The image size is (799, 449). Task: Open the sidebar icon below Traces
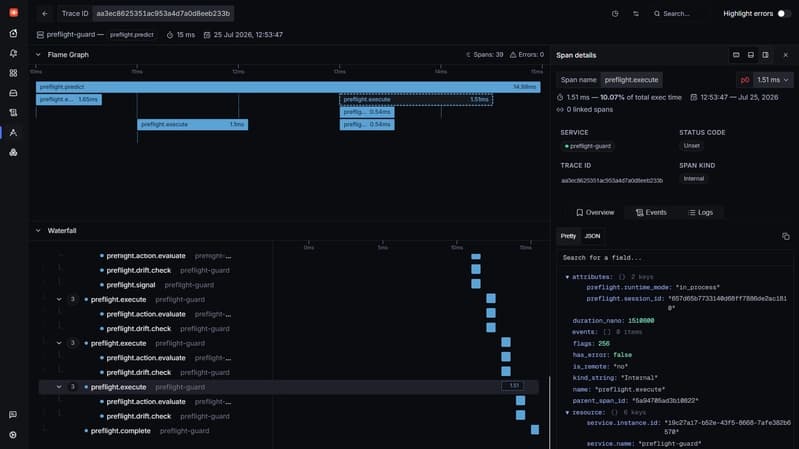point(14,152)
